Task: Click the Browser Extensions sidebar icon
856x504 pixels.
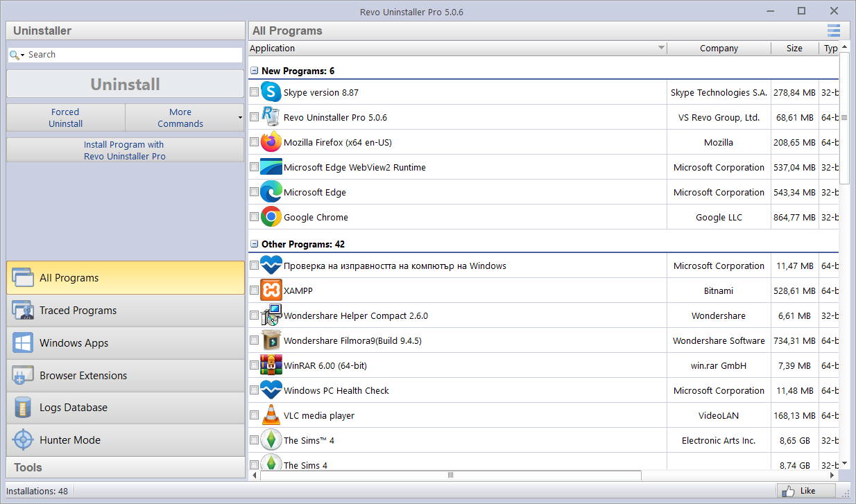Action: [x=23, y=376]
